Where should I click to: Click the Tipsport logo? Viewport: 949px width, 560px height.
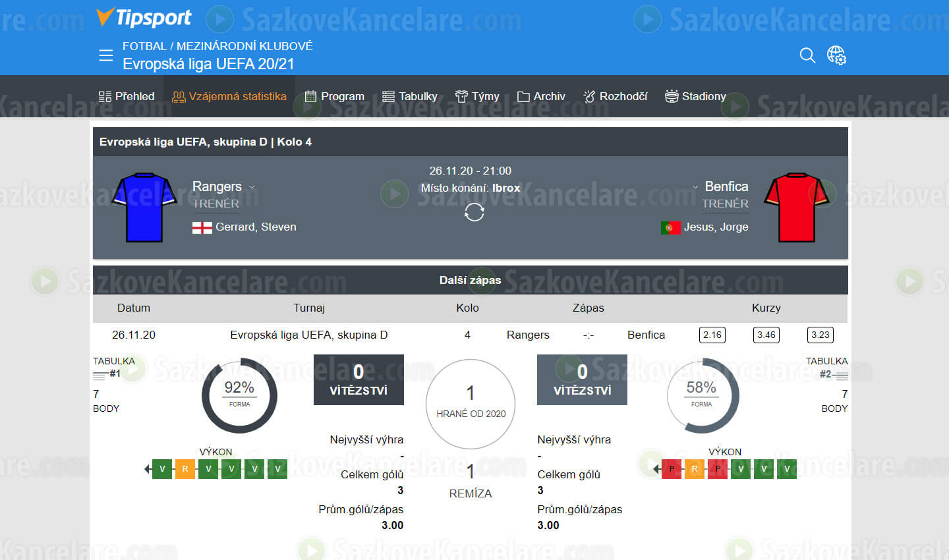(x=144, y=17)
